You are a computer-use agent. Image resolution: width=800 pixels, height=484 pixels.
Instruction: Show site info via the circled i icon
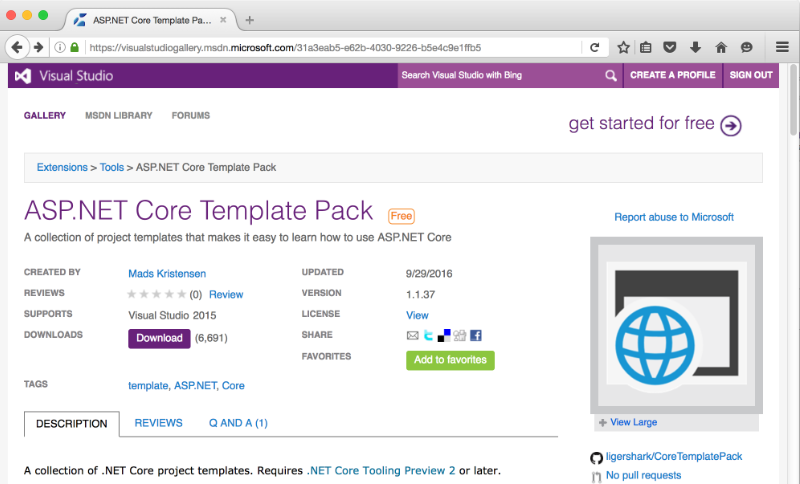(x=60, y=47)
